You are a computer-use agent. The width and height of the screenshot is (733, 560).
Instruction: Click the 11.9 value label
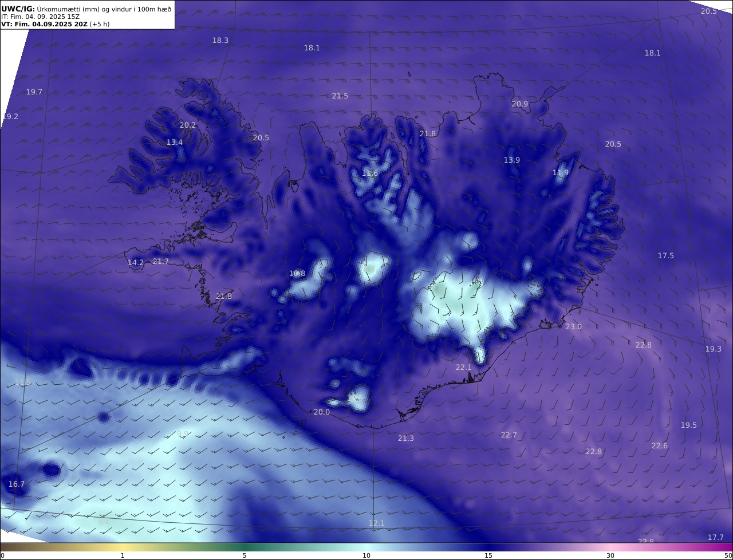click(561, 173)
